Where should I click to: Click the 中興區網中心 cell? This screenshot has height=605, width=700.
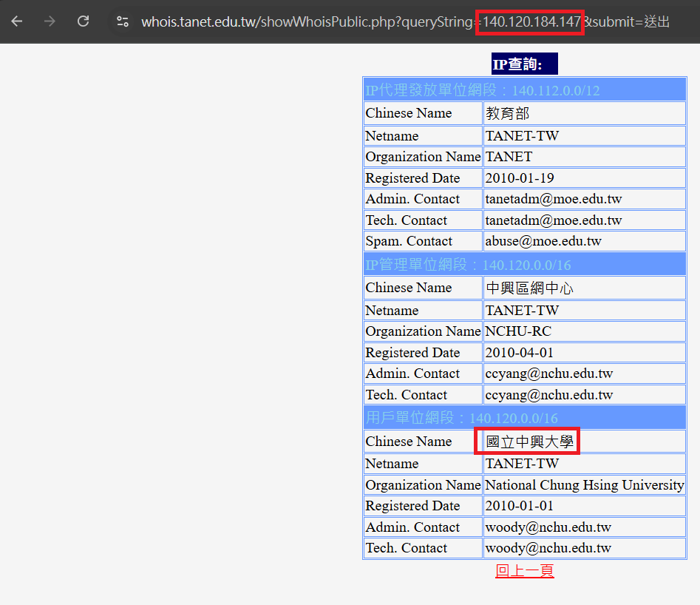pos(585,288)
